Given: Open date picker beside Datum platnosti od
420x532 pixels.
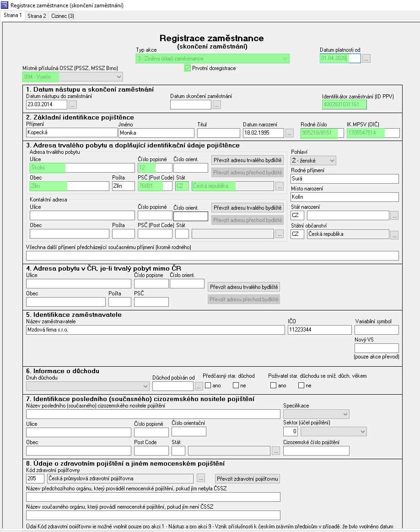Looking at the screenshot, I should 366,59.
